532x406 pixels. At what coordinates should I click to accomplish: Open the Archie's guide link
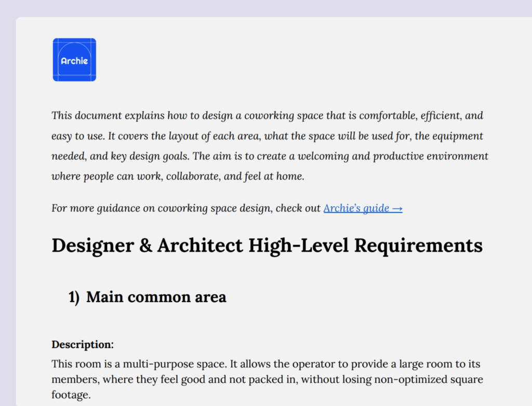(356, 208)
